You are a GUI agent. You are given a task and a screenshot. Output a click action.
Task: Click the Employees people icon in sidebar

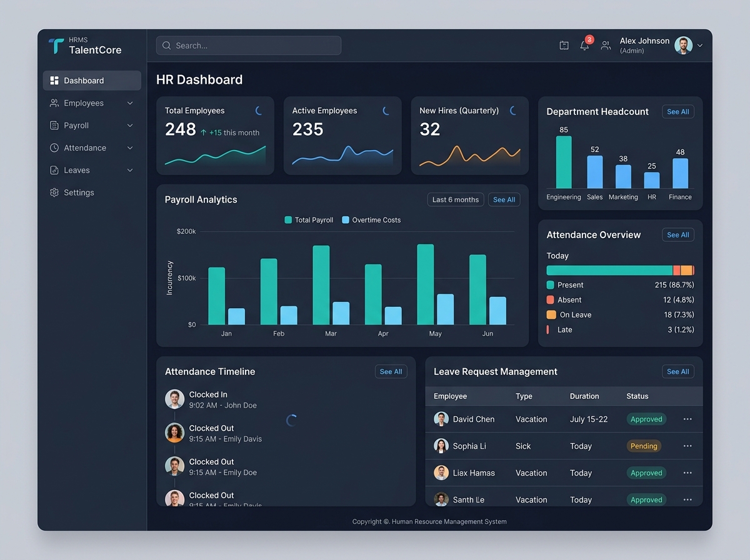pos(54,103)
